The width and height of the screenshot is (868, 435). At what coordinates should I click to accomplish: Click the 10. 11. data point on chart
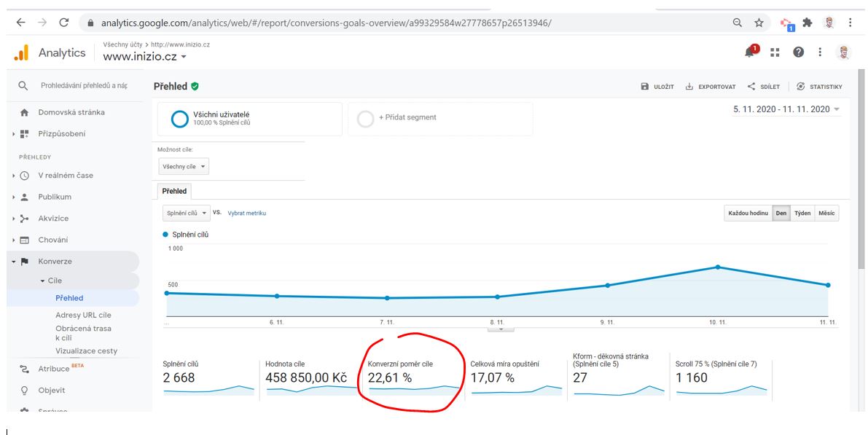click(718, 267)
